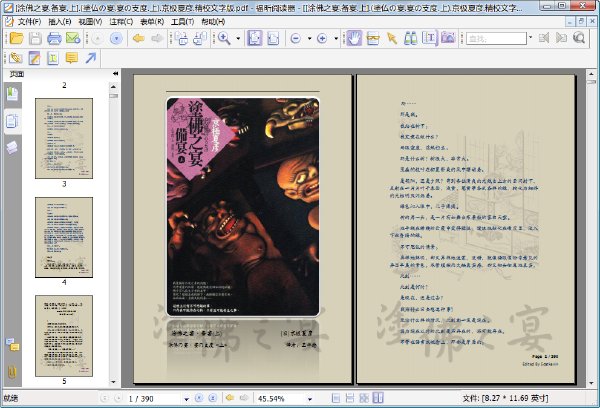Zoom out with the minus circle icon
Screen dimensions: 600x408
click(x=295, y=38)
